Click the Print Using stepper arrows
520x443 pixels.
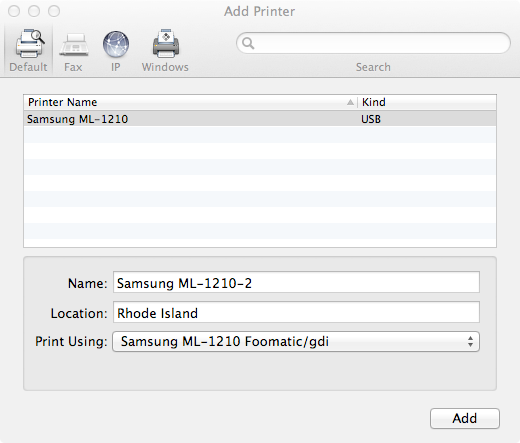point(470,342)
